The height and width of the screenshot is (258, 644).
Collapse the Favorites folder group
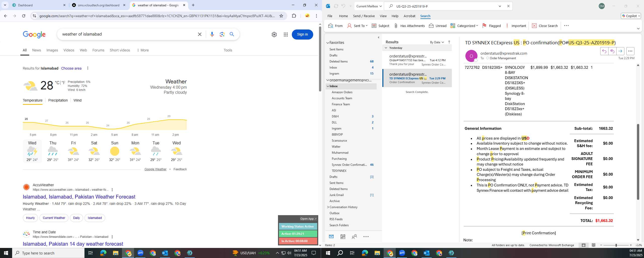coord(328,43)
